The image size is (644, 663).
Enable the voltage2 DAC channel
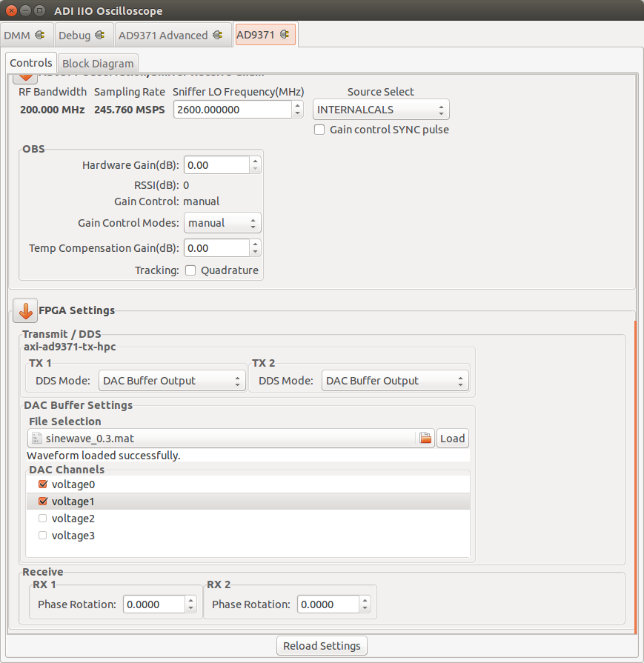(x=42, y=518)
